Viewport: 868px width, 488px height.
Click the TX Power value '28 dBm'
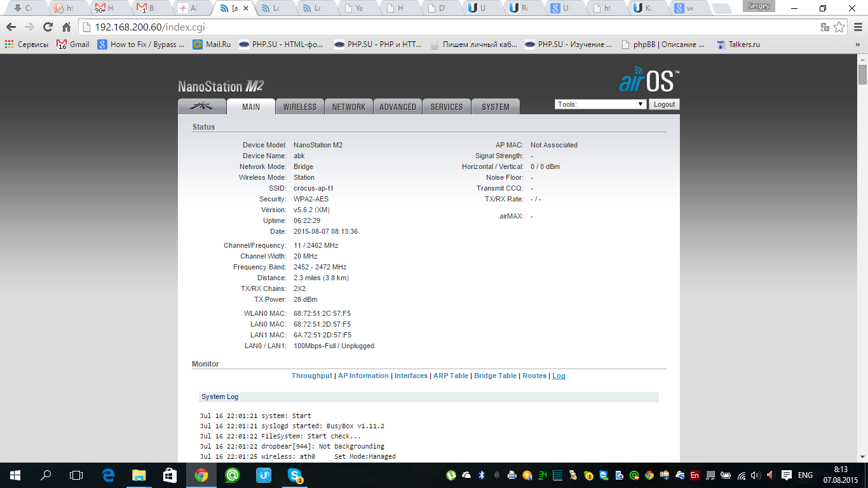(305, 299)
